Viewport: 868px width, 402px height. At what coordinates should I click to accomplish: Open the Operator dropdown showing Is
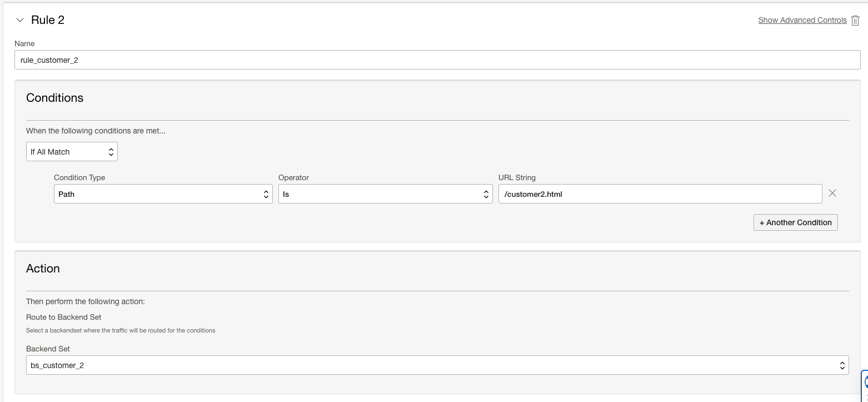385,193
